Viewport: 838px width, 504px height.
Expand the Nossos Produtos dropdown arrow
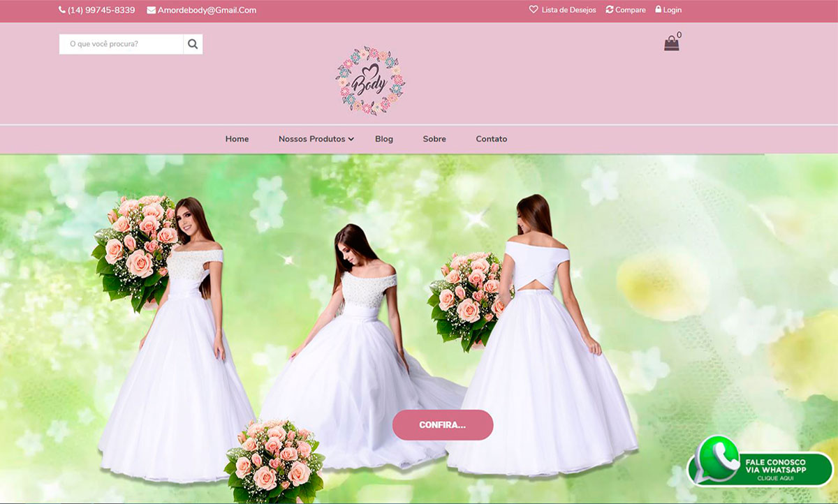point(351,139)
